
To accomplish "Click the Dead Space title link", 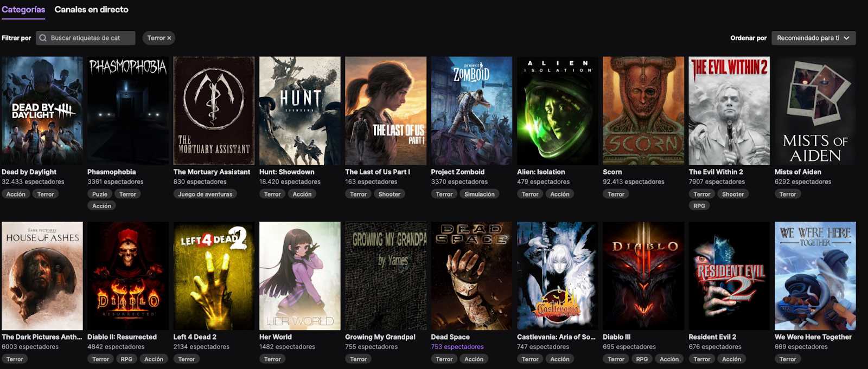I will pos(450,337).
